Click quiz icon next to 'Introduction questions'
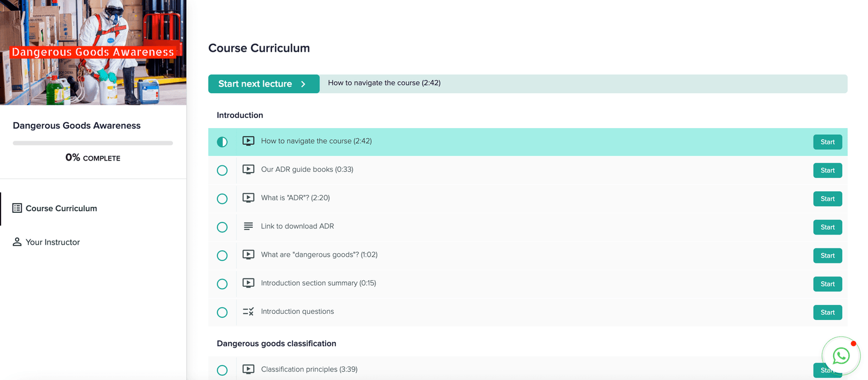The width and height of the screenshot is (868, 380). [x=248, y=312]
